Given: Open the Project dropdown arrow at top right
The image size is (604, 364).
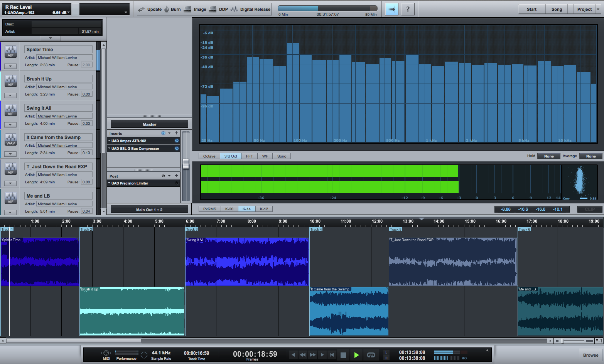Looking at the screenshot, I should pyautogui.click(x=598, y=9).
